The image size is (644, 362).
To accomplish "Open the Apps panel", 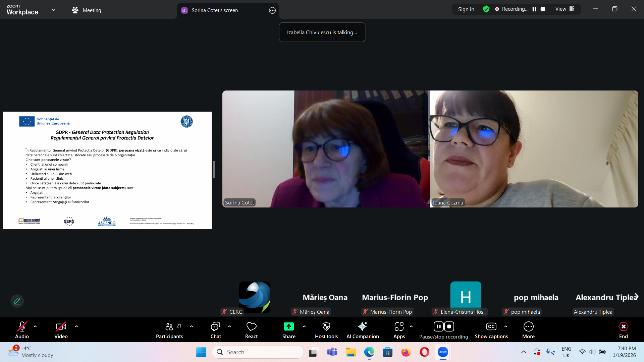I will tap(399, 330).
